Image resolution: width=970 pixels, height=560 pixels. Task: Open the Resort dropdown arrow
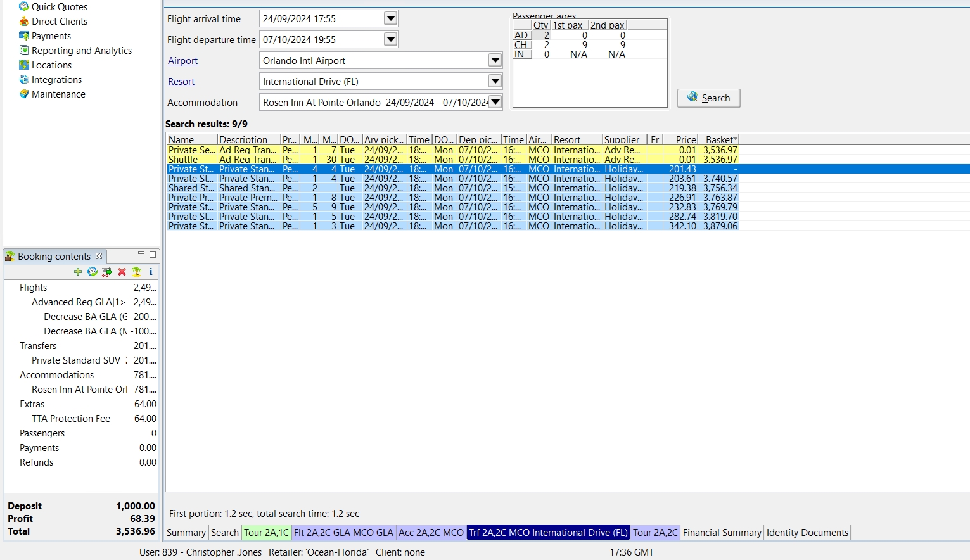[x=495, y=81]
